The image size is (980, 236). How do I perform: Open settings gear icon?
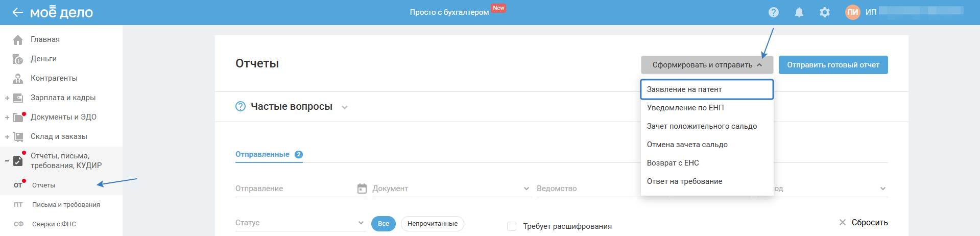[825, 12]
